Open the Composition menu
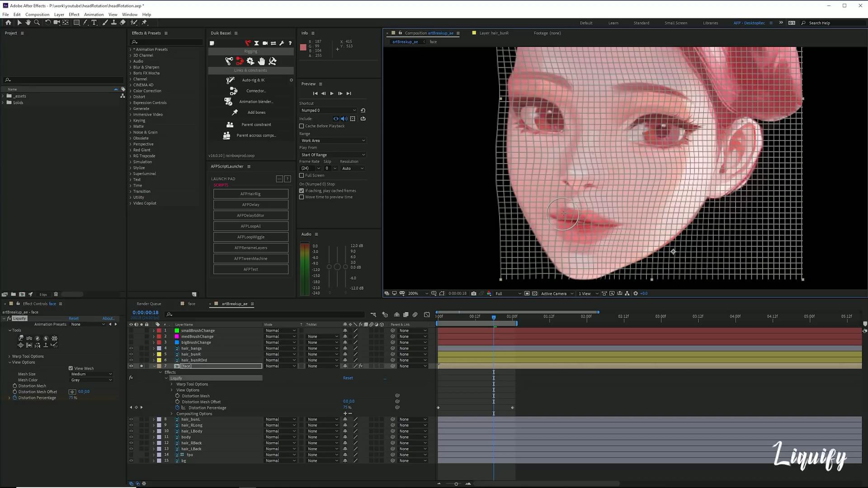This screenshot has width=868, height=488. tap(37, 14)
